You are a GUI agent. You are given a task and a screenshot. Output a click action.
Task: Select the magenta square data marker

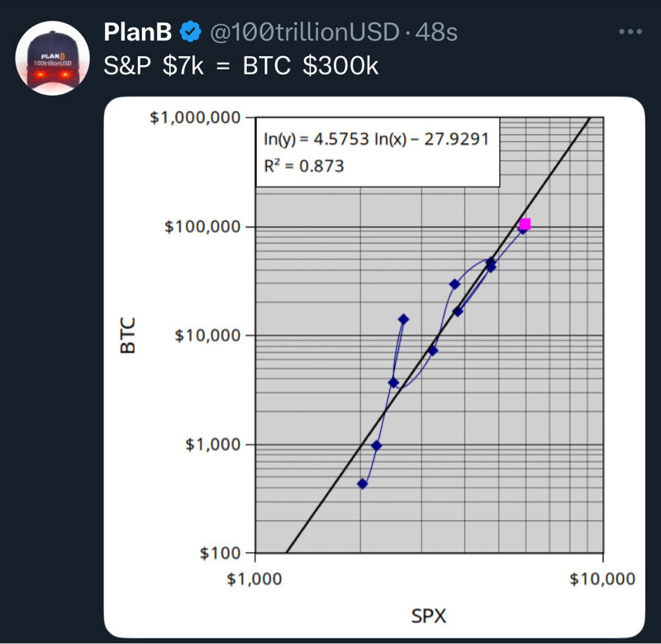click(524, 224)
